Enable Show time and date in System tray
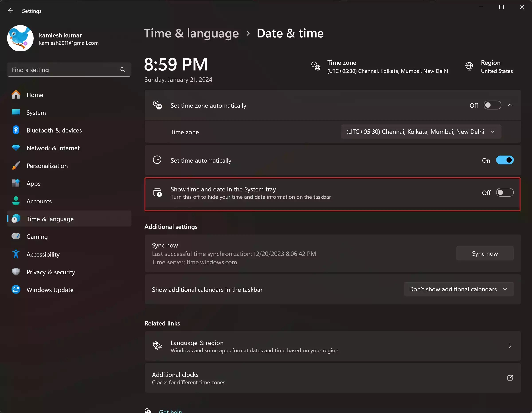The width and height of the screenshot is (532, 413). pyautogui.click(x=505, y=192)
